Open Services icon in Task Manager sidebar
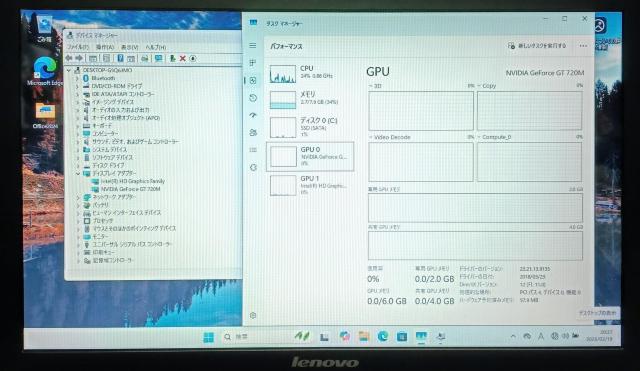Image resolution: width=640 pixels, height=371 pixels. [253, 167]
